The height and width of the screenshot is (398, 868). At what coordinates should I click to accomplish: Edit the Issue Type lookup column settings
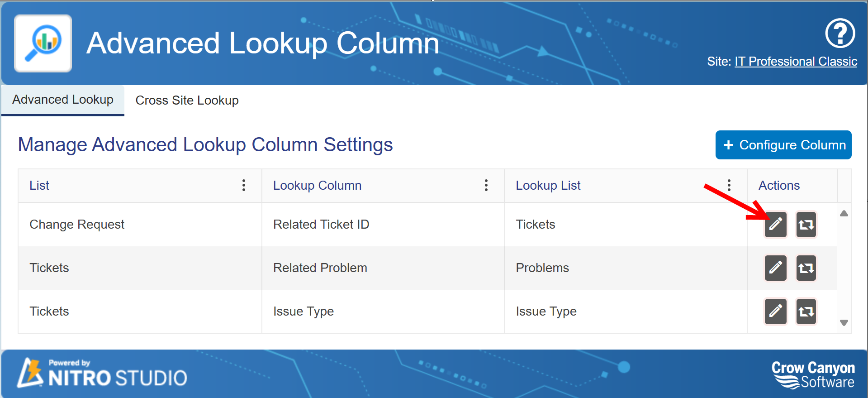click(x=775, y=311)
